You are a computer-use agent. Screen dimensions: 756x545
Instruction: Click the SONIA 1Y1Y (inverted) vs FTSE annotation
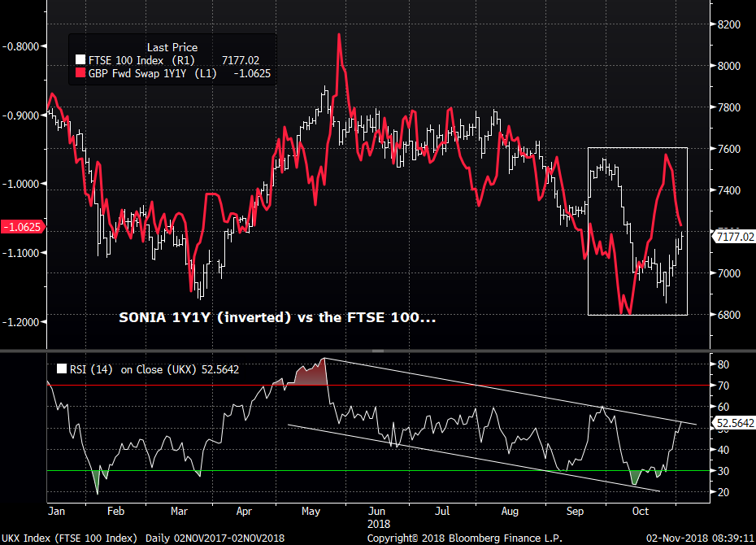277,317
